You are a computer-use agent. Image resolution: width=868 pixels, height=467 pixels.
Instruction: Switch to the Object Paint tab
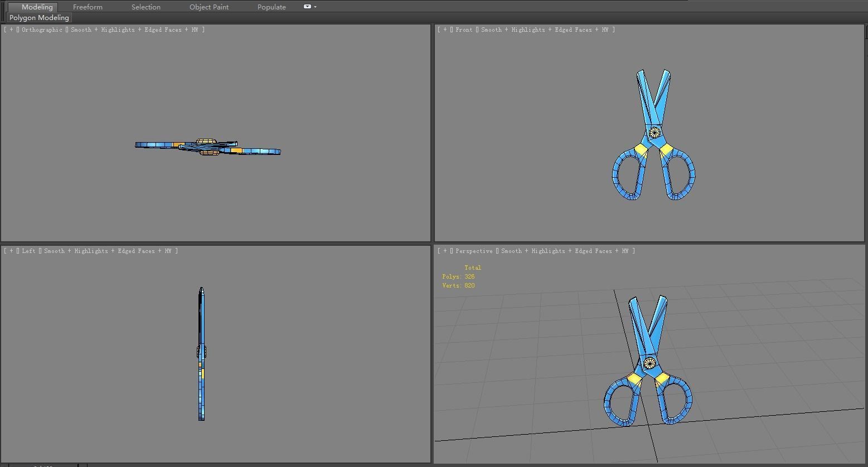point(209,7)
